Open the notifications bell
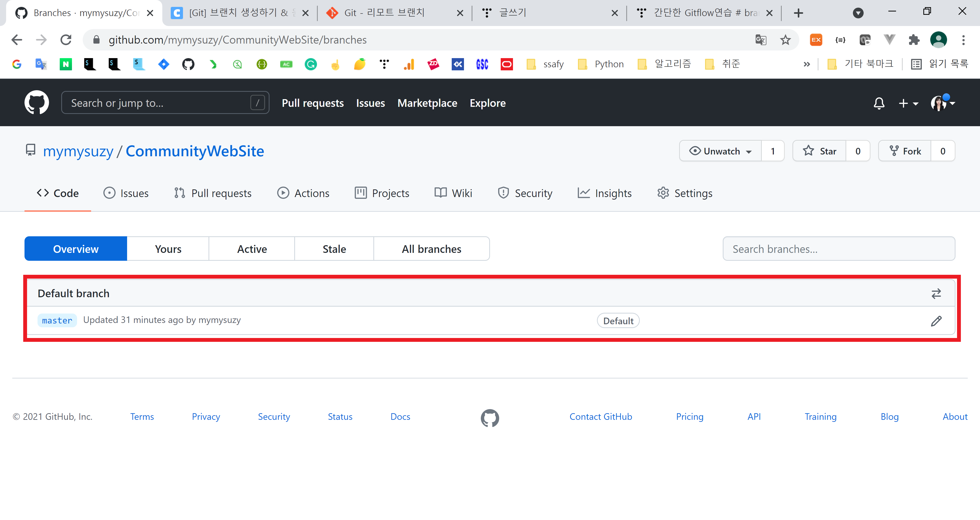The height and width of the screenshot is (520, 980). (879, 103)
